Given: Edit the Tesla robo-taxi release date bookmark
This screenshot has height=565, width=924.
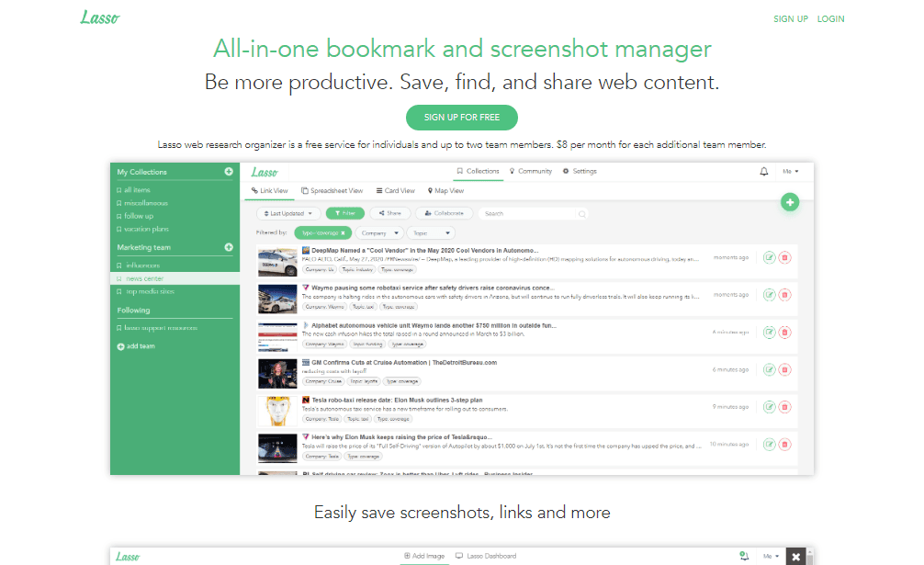Looking at the screenshot, I should coord(769,406).
